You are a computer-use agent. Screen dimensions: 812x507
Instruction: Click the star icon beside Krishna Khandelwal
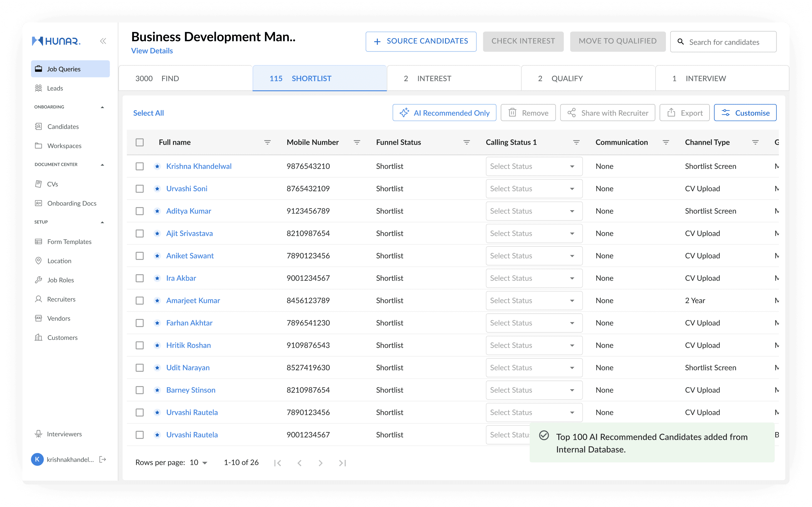point(157,166)
